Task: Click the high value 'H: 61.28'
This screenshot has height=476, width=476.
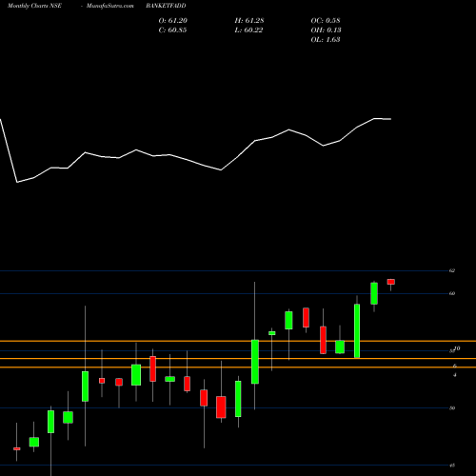Action: point(249,21)
